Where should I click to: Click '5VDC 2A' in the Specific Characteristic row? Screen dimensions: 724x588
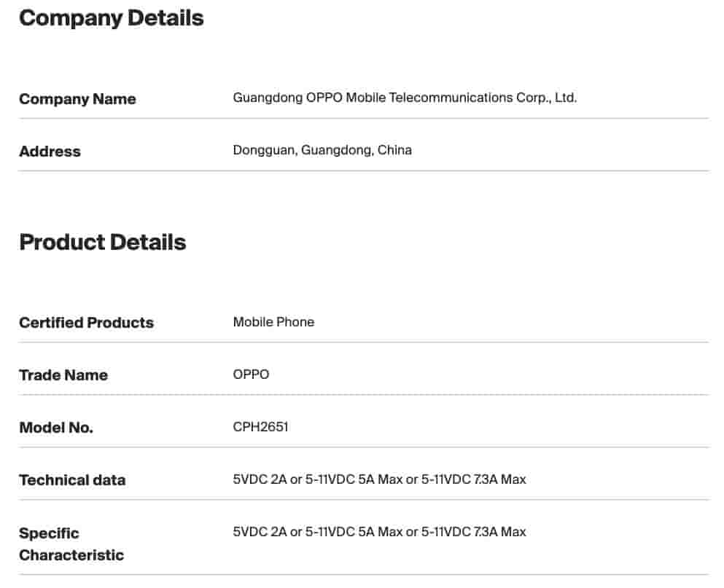click(x=260, y=532)
